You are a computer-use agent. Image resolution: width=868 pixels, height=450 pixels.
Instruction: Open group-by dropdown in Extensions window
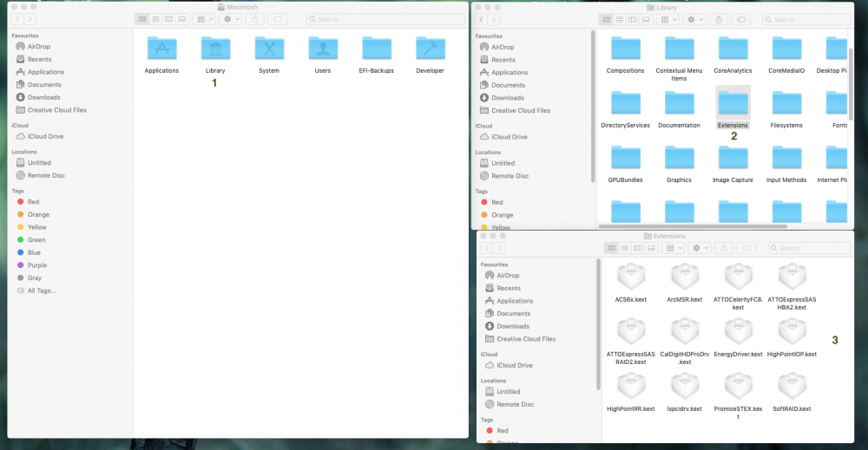click(x=674, y=248)
